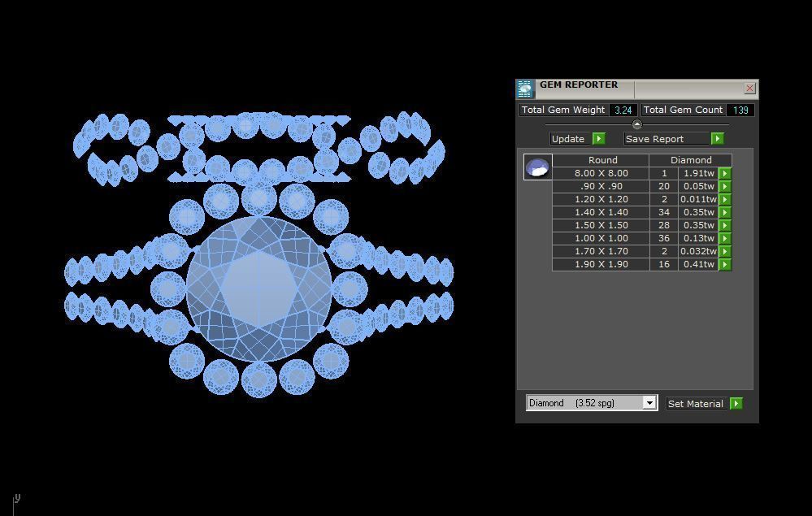This screenshot has height=516, width=812.
Task: Click the count cell showing 16
Action: point(664,264)
